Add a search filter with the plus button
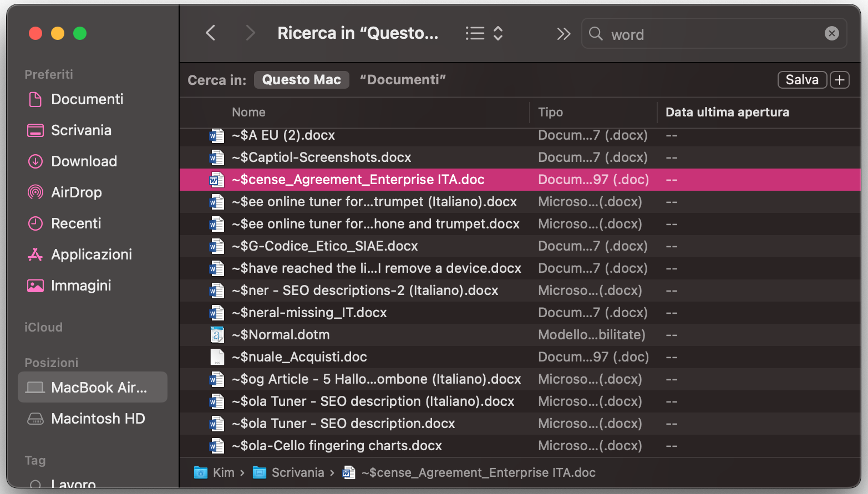The width and height of the screenshot is (868, 494). 839,80
